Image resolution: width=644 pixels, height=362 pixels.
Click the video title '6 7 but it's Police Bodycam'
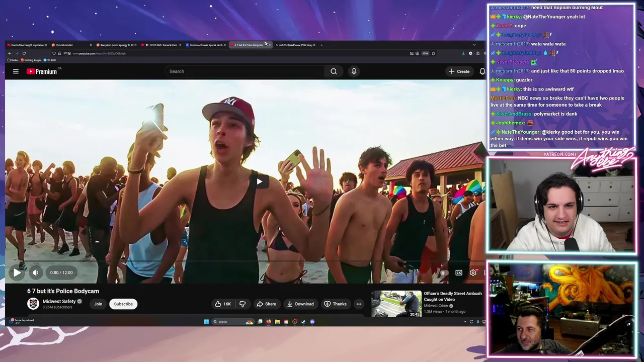point(63,291)
